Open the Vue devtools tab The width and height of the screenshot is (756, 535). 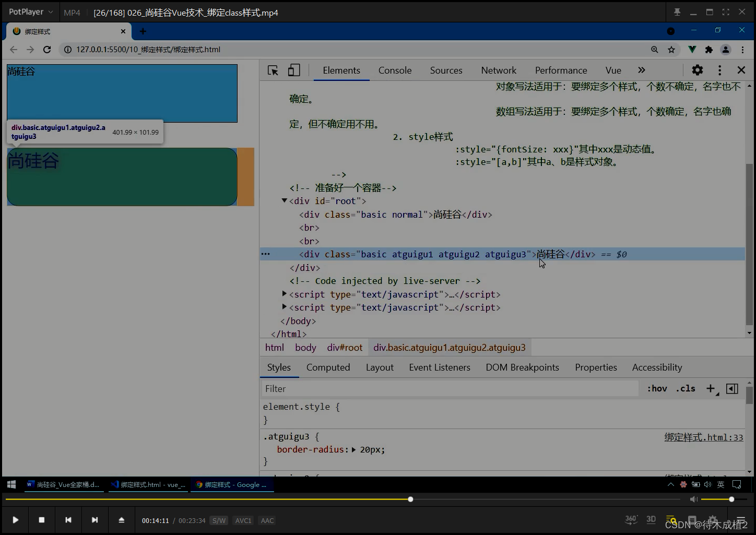[613, 70]
